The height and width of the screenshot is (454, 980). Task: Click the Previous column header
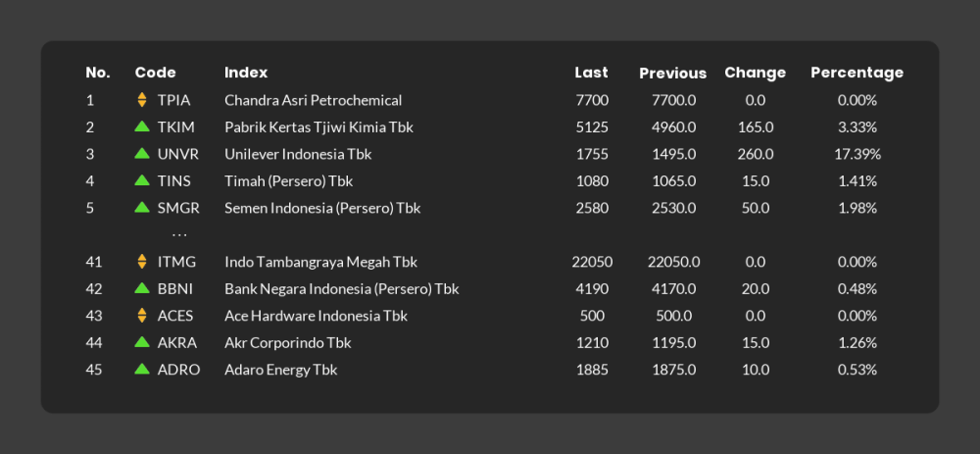[x=672, y=74]
